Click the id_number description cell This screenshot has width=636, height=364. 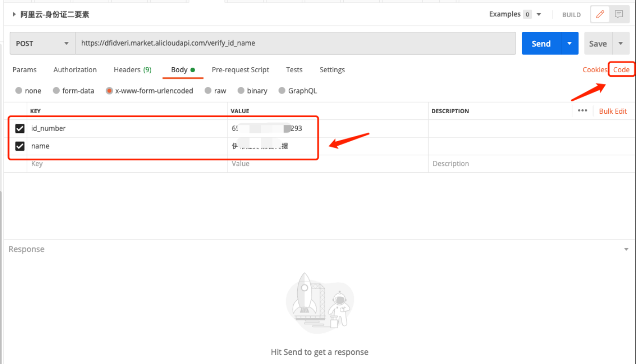[531, 128]
